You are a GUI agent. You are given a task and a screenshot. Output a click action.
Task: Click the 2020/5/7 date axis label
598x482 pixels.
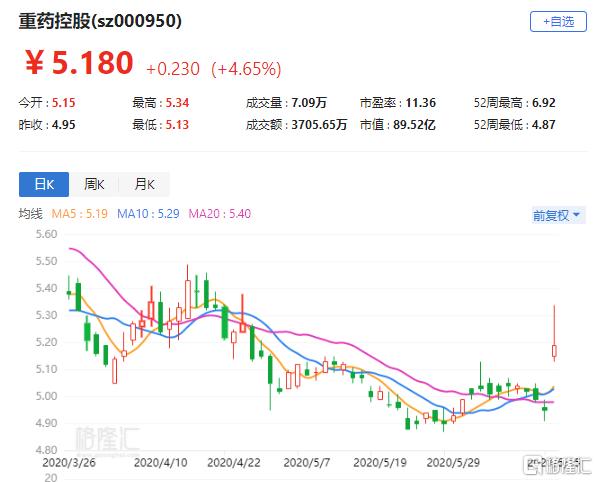tap(307, 463)
